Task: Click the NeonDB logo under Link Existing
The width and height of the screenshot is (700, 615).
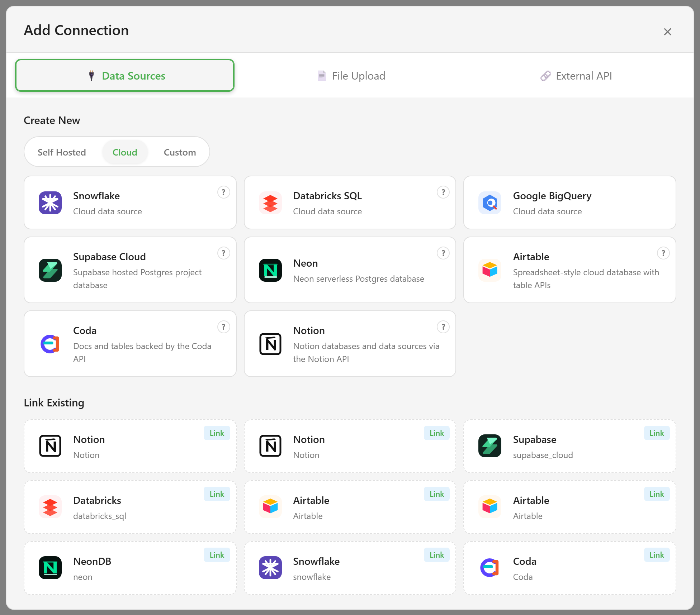Action: (50, 568)
